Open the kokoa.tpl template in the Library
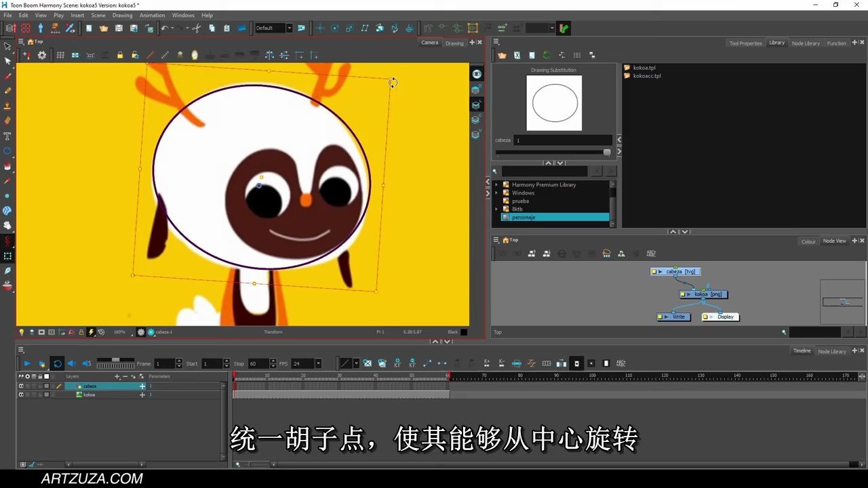 click(x=645, y=68)
